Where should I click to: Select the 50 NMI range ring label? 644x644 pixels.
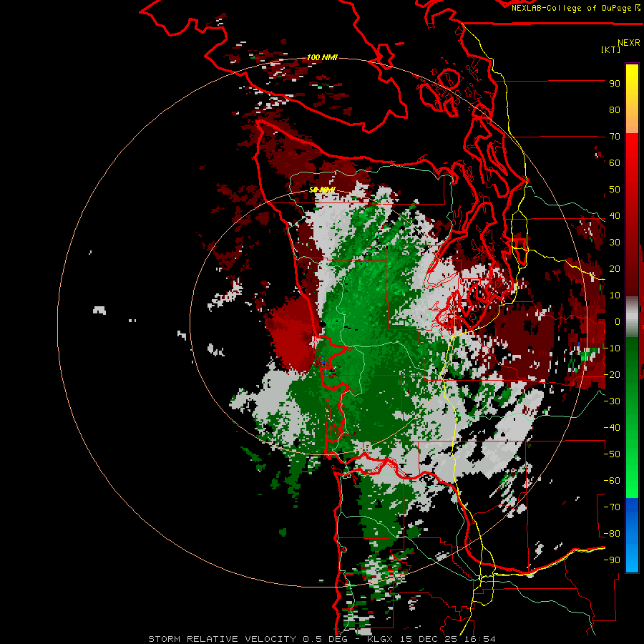(x=322, y=190)
